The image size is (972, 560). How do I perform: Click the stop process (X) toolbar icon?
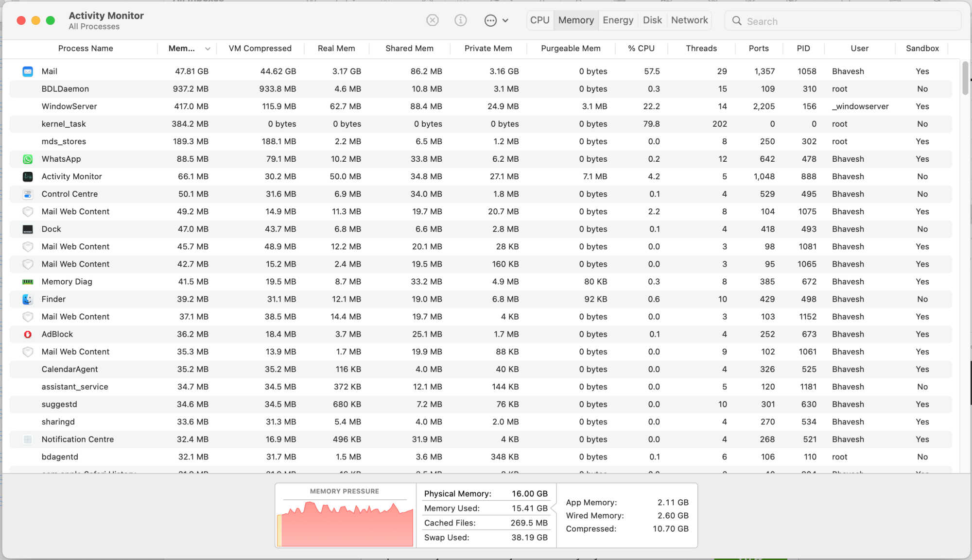(432, 20)
